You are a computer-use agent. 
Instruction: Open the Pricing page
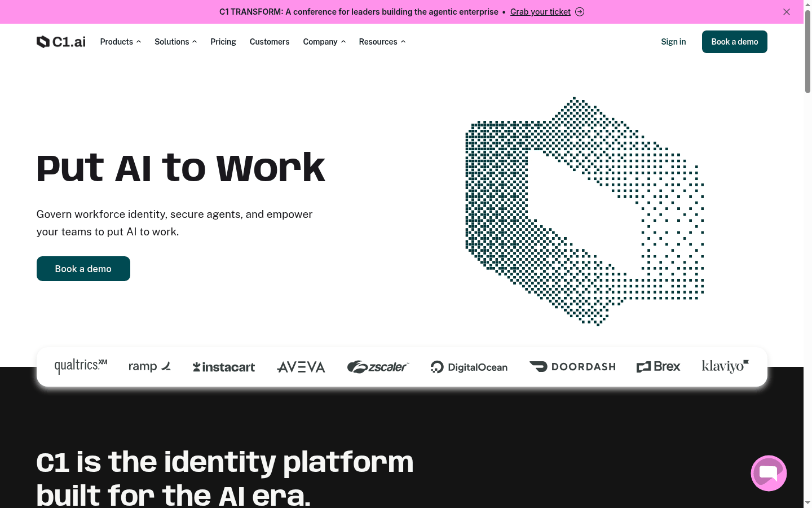[223, 42]
